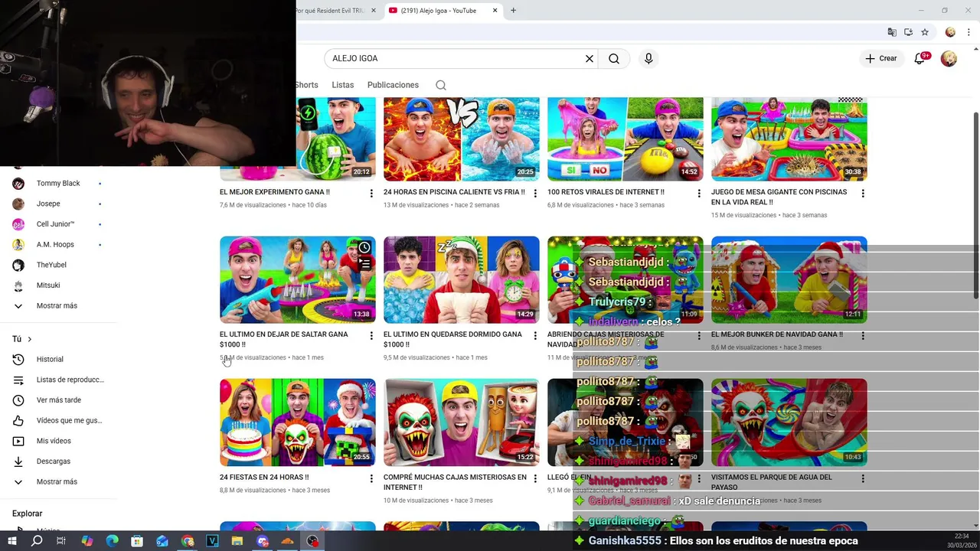Viewport: 980px width, 551px height.
Task: Open Microsoft Store from the taskbar
Action: pos(137,541)
